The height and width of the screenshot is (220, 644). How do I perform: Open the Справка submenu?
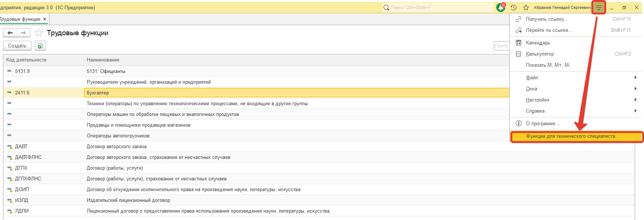coord(535,111)
